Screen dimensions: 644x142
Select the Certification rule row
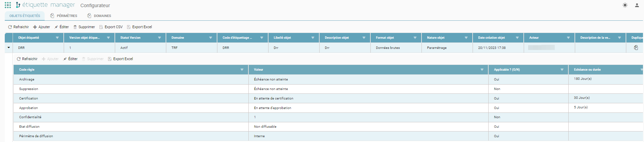pyautogui.click(x=328, y=99)
